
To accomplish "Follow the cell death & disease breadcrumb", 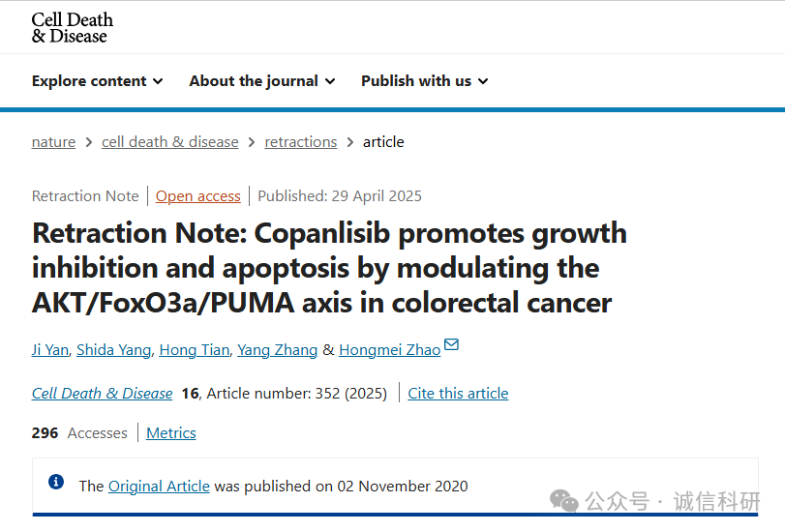I will tap(170, 142).
